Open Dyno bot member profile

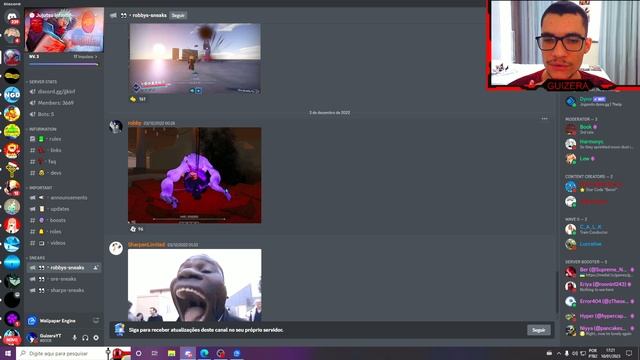pos(598,101)
